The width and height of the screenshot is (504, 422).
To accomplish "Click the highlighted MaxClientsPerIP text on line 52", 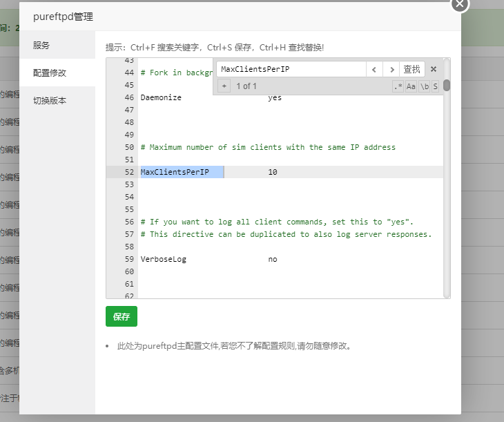I will coord(175,172).
